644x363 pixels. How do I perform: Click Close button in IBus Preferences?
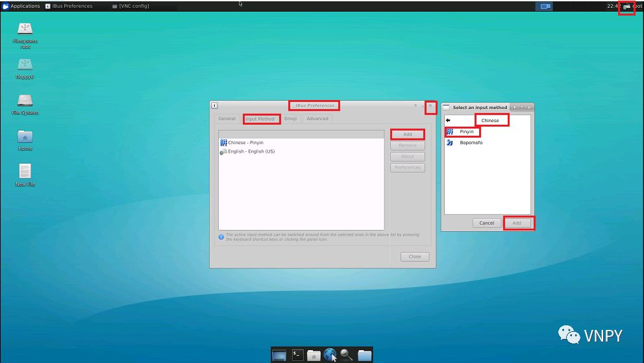415,257
